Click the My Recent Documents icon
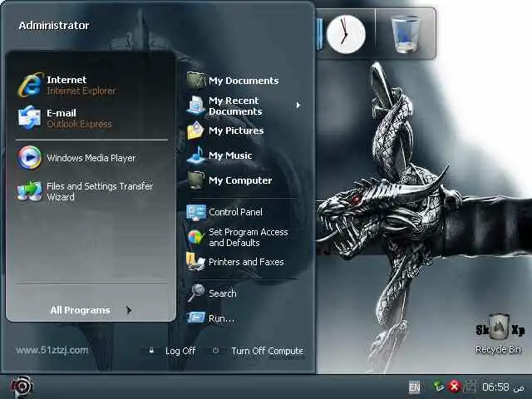This screenshot has height=399, width=532. [196, 106]
